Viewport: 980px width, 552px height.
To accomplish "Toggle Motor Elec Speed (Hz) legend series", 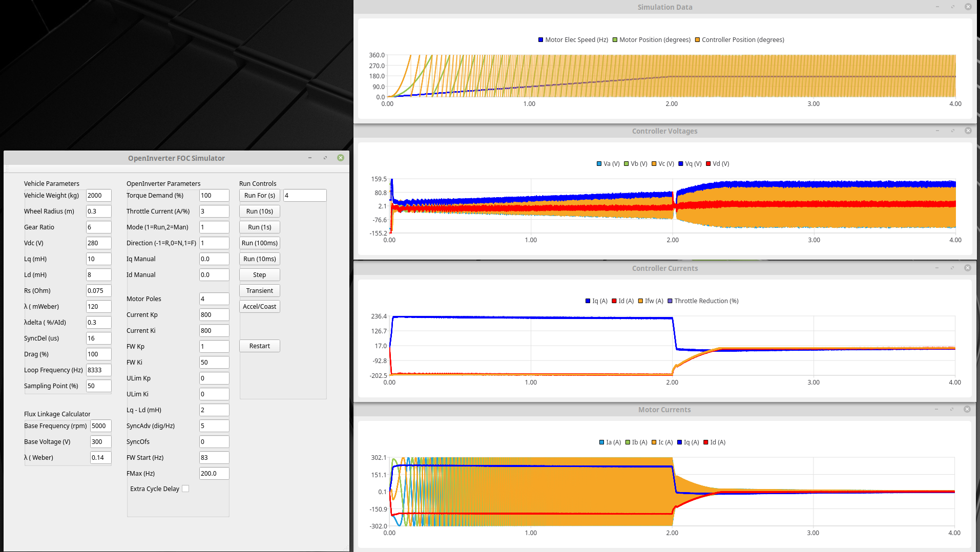I will 573,40.
